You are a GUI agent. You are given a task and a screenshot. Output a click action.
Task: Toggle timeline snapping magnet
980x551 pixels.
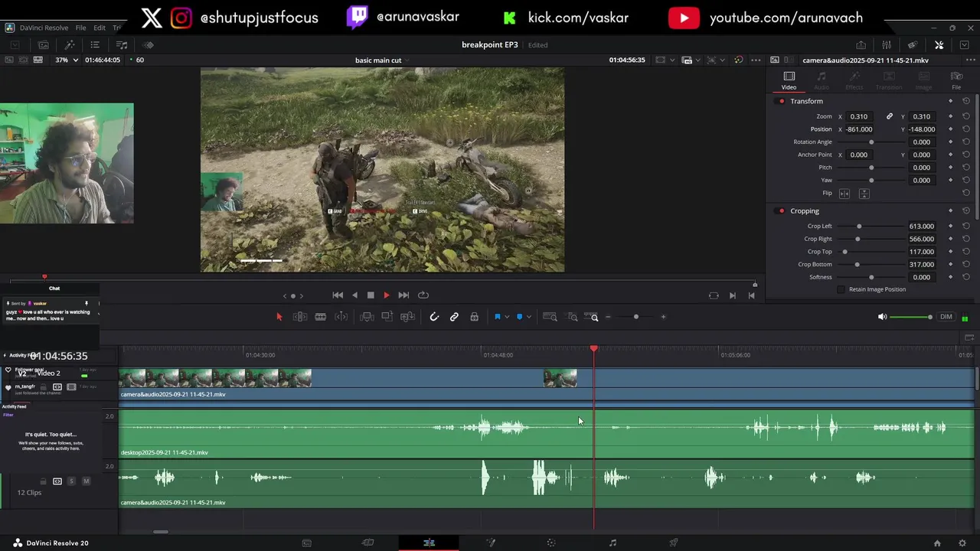[434, 317]
